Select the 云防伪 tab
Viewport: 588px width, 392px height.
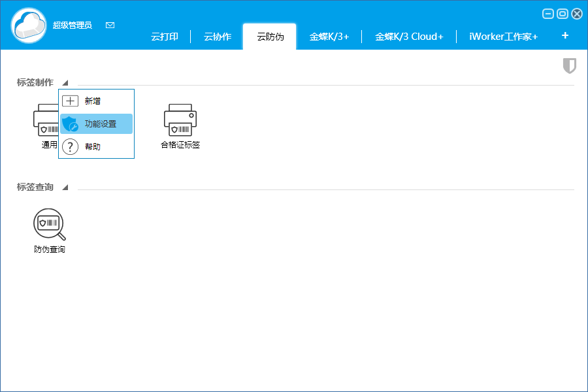pyautogui.click(x=270, y=37)
